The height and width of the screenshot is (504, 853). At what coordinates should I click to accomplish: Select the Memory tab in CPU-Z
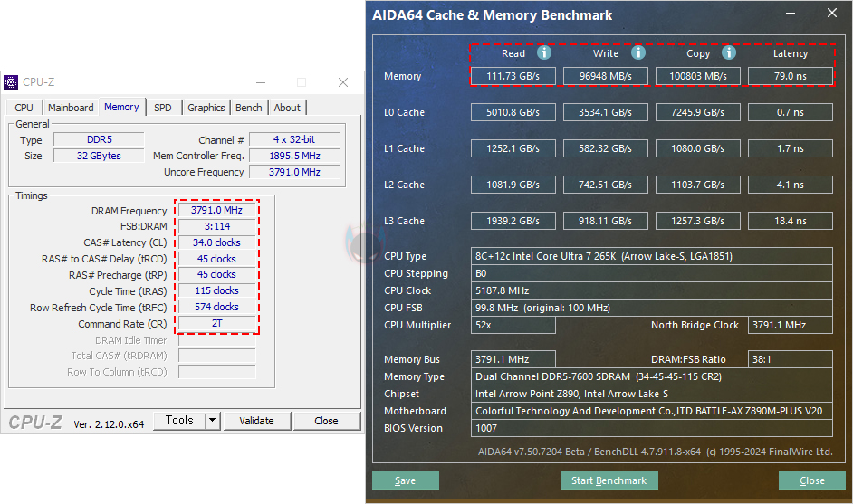click(122, 107)
